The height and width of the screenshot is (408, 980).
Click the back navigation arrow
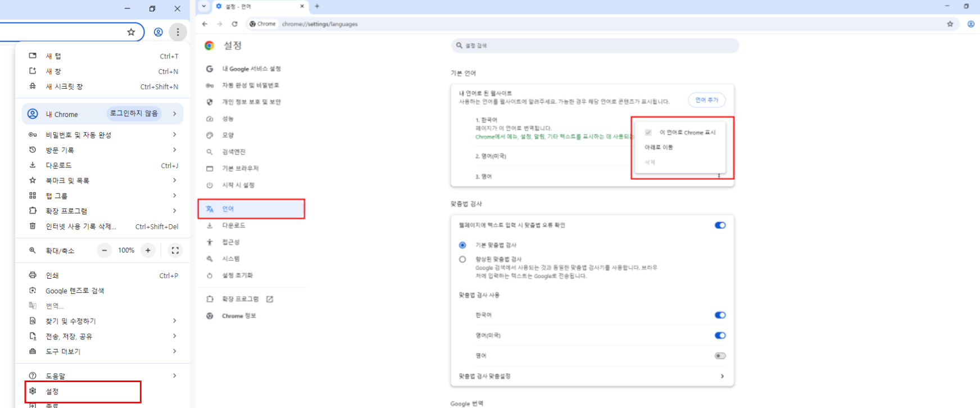click(205, 24)
